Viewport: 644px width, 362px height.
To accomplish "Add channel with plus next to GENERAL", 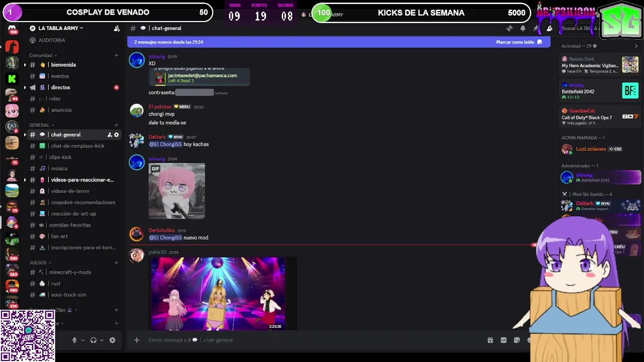I will (x=116, y=125).
